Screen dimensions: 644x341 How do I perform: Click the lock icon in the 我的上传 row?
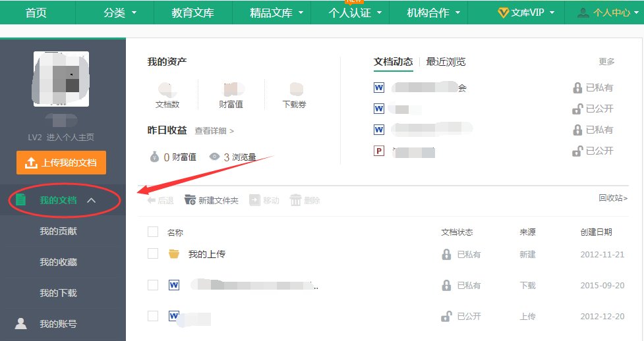[x=446, y=254]
